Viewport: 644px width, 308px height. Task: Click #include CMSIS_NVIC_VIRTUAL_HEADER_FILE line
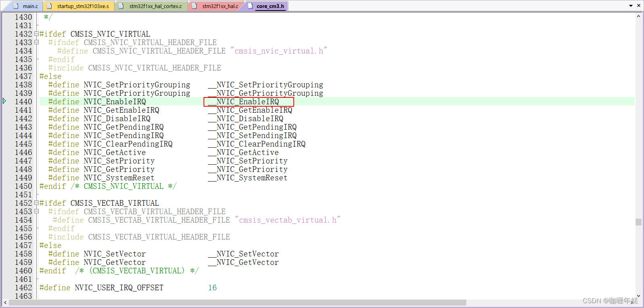135,68
